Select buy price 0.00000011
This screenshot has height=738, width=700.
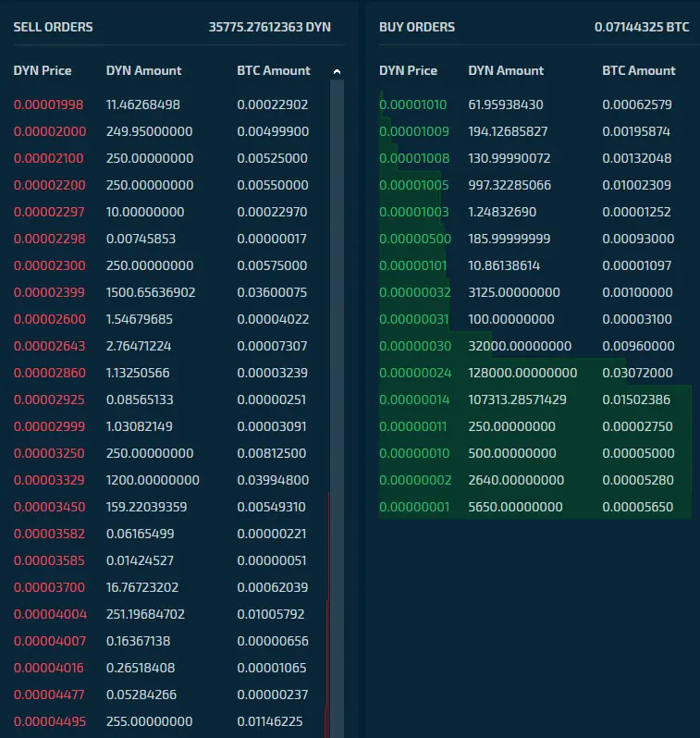coord(412,426)
